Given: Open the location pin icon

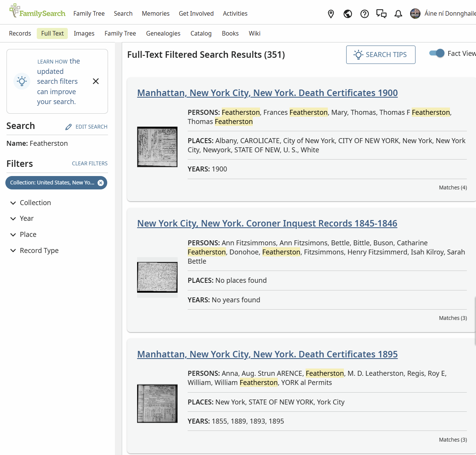Looking at the screenshot, I should (x=331, y=14).
